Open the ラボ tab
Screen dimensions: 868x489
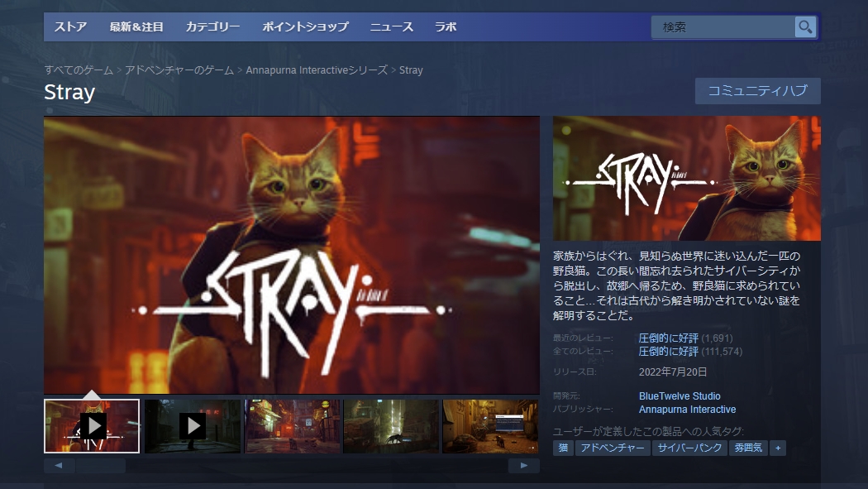click(446, 26)
